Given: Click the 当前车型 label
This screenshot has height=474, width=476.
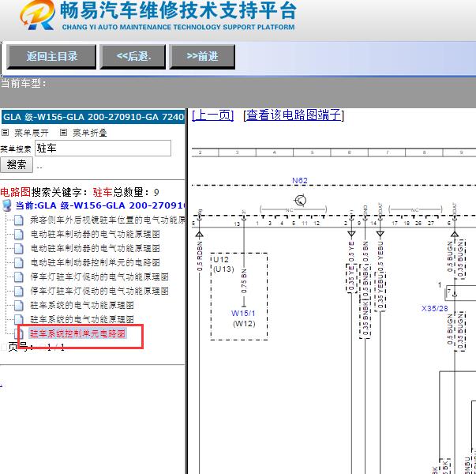Looking at the screenshot, I should coord(23,83).
